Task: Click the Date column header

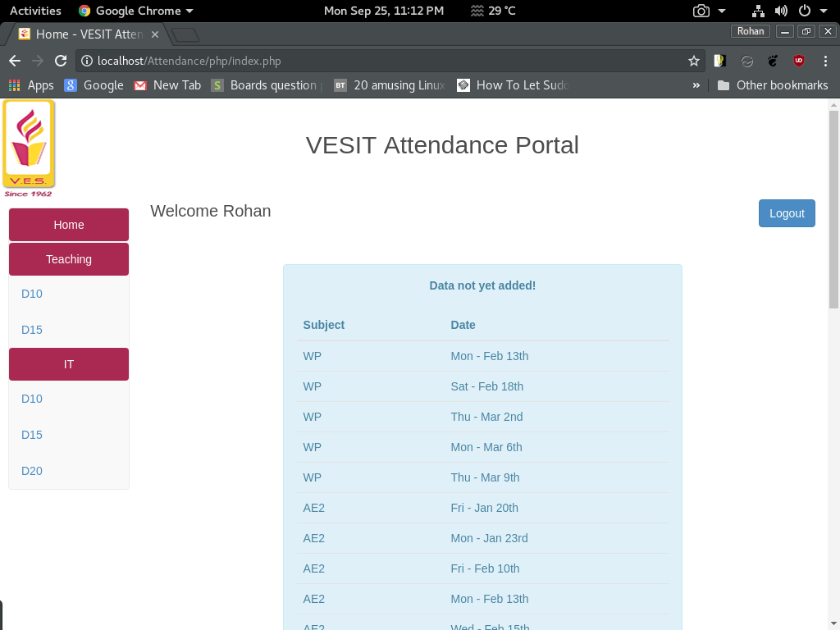Action: tap(463, 325)
